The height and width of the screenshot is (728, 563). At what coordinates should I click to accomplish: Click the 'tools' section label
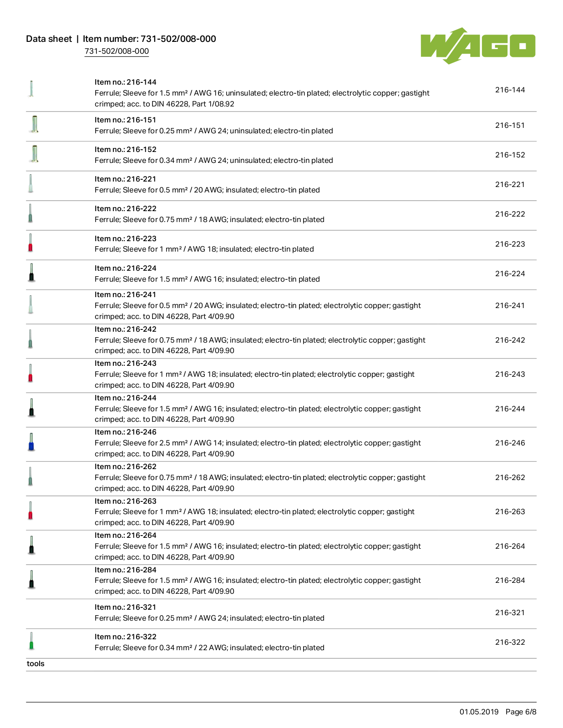point(36,663)
